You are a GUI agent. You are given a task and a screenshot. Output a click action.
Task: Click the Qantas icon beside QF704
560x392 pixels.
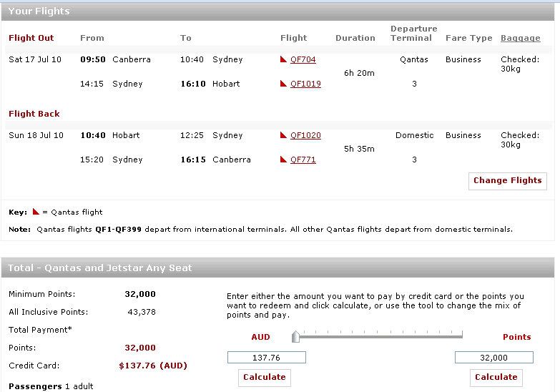click(x=284, y=60)
